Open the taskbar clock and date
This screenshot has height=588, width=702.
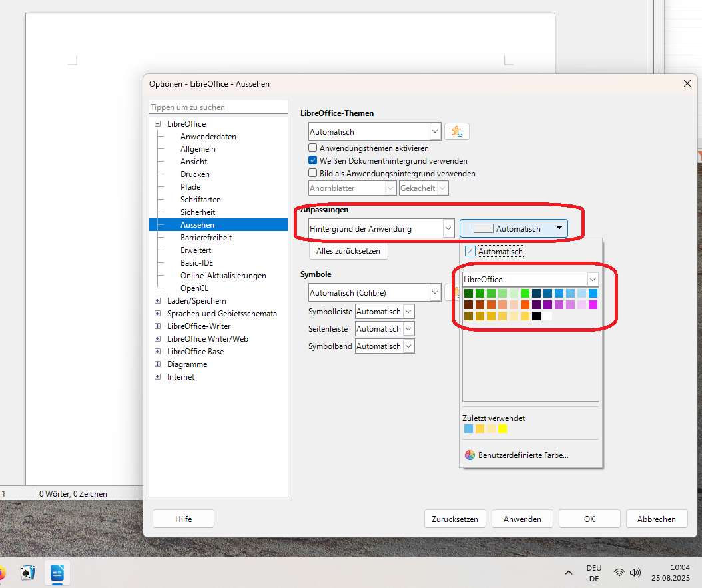671,572
